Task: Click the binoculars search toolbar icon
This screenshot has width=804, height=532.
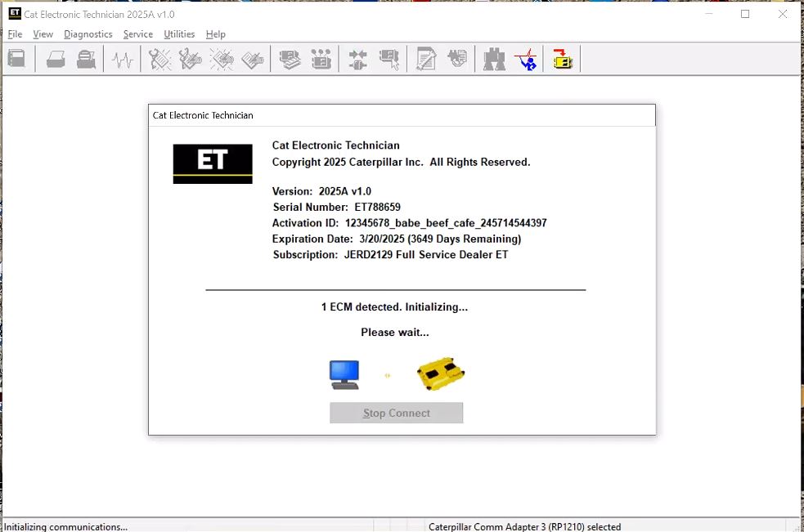Action: pyautogui.click(x=494, y=59)
